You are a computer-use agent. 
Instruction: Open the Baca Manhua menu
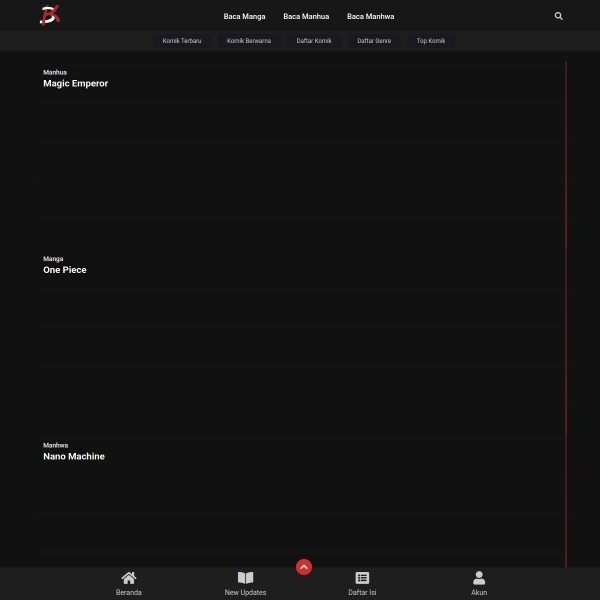click(x=306, y=16)
